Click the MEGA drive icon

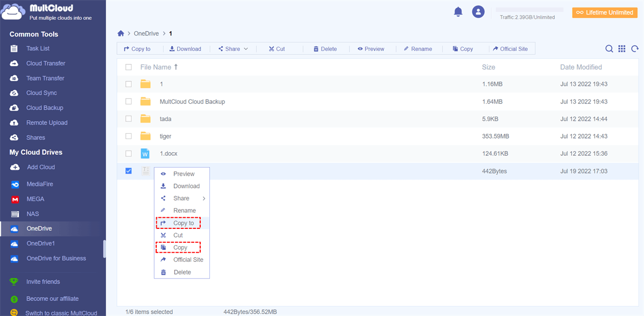coord(15,199)
